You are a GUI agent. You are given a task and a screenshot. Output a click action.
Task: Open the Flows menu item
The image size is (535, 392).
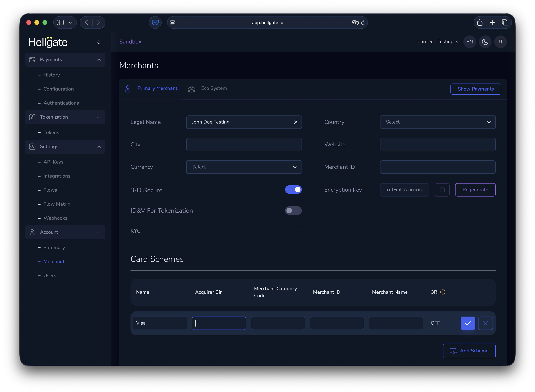point(50,190)
